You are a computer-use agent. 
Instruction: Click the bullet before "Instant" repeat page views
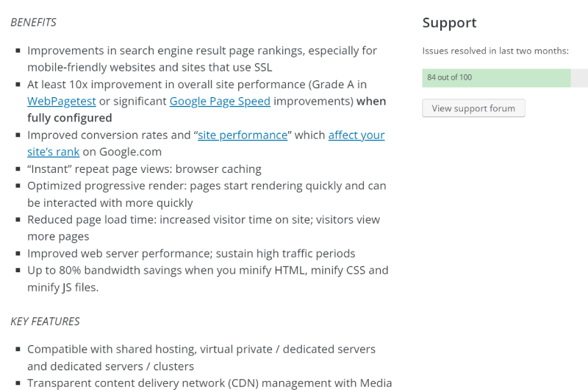(x=18, y=169)
